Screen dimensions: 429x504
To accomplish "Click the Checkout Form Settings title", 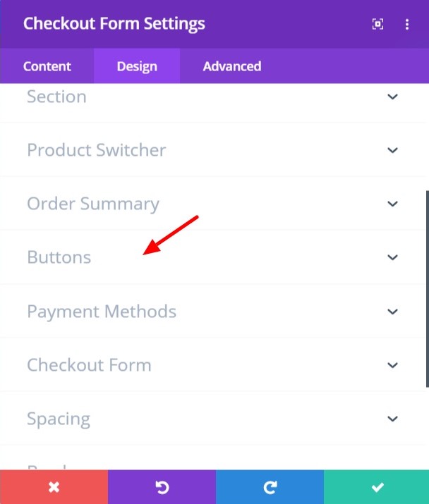I will (x=114, y=24).
